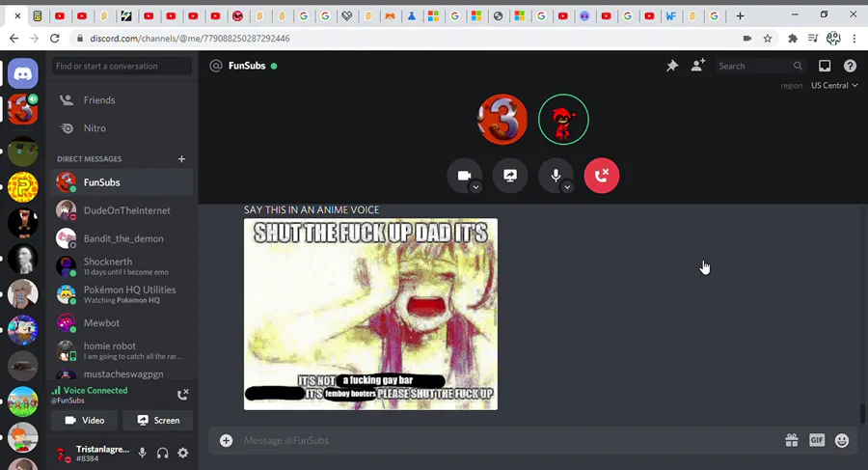Open the Nitro page
Viewport: 868px width, 470px height.
pyautogui.click(x=122, y=128)
